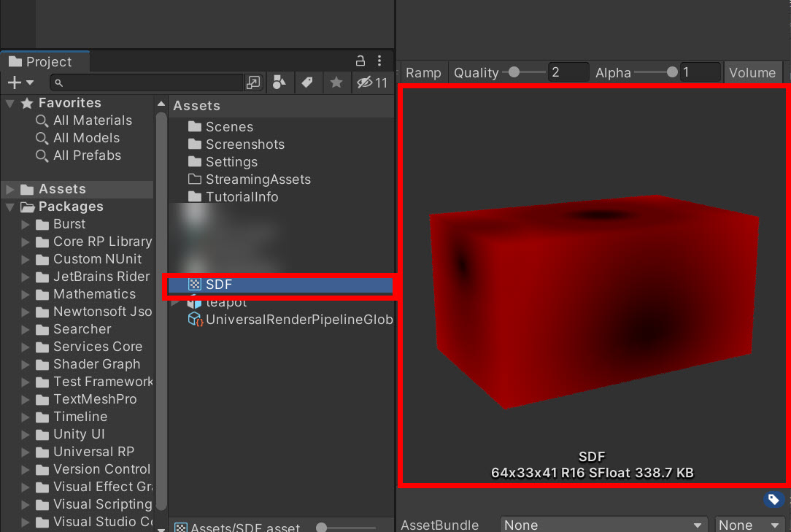791x532 pixels.
Task: Select the Timeline package folder
Action: tap(72, 417)
